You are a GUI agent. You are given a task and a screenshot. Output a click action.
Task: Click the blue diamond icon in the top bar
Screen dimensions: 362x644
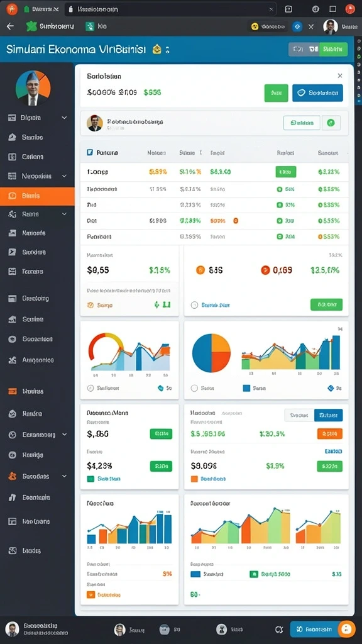(297, 26)
